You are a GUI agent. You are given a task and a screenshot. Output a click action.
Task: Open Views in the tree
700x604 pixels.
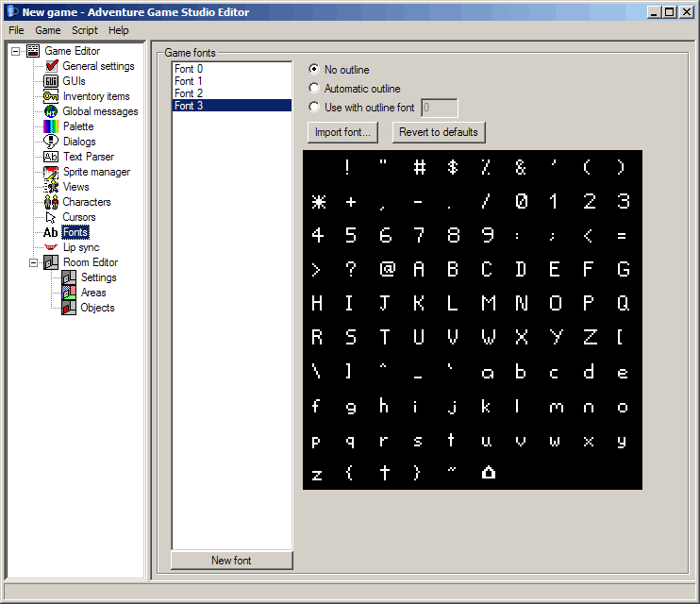pos(75,187)
